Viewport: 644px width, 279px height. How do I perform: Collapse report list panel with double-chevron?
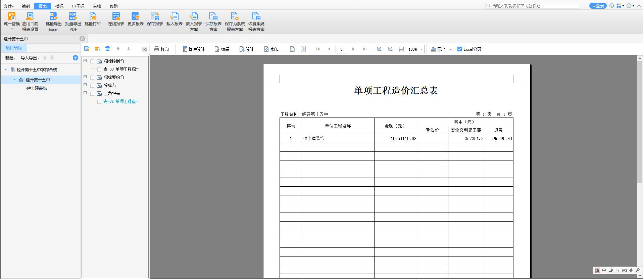click(x=144, y=49)
